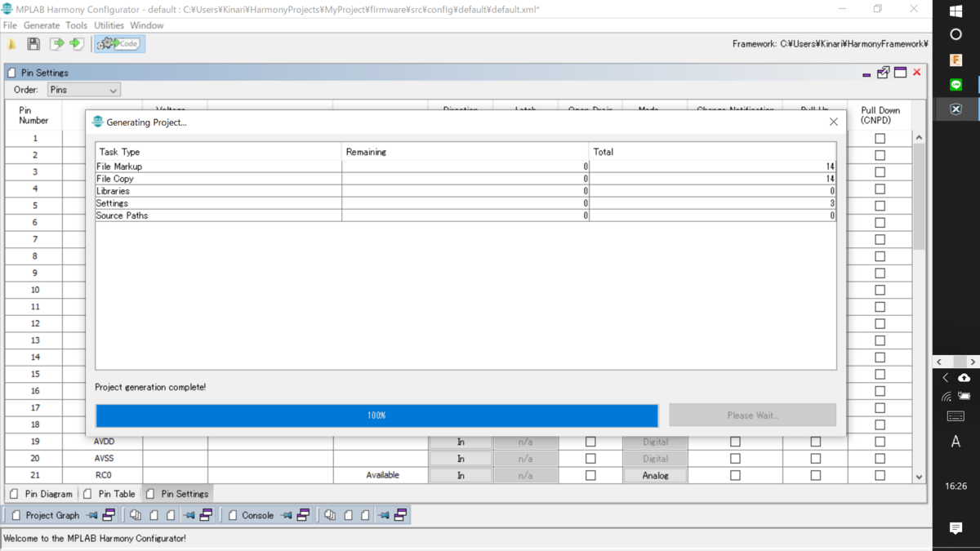Click AVDD mode Digital button
980x551 pixels.
click(x=655, y=442)
